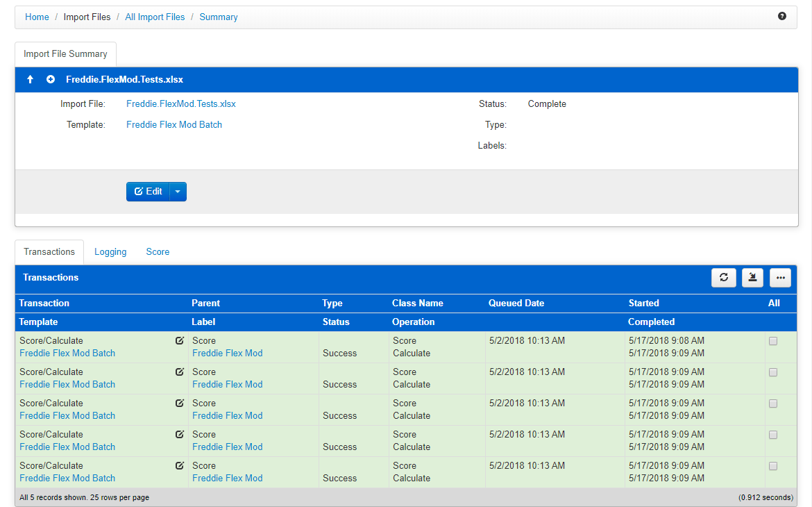
Task: Click 'All 5 records shown. 25 rows per page' text
Action: (x=85, y=497)
